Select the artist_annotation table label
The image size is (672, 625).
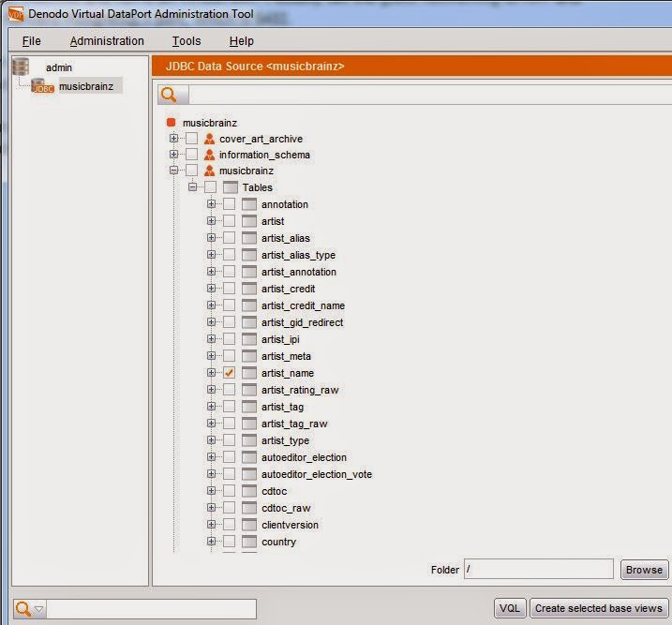coord(299,272)
